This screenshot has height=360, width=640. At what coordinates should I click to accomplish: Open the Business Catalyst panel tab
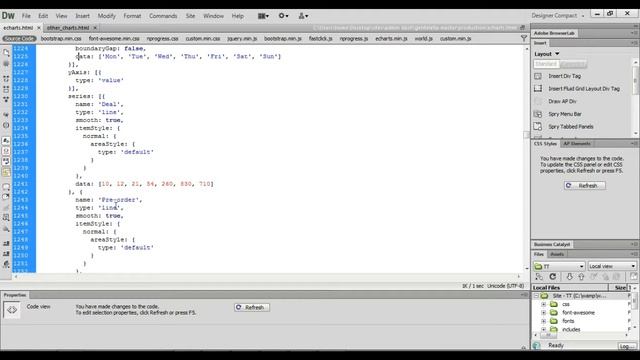[552, 244]
